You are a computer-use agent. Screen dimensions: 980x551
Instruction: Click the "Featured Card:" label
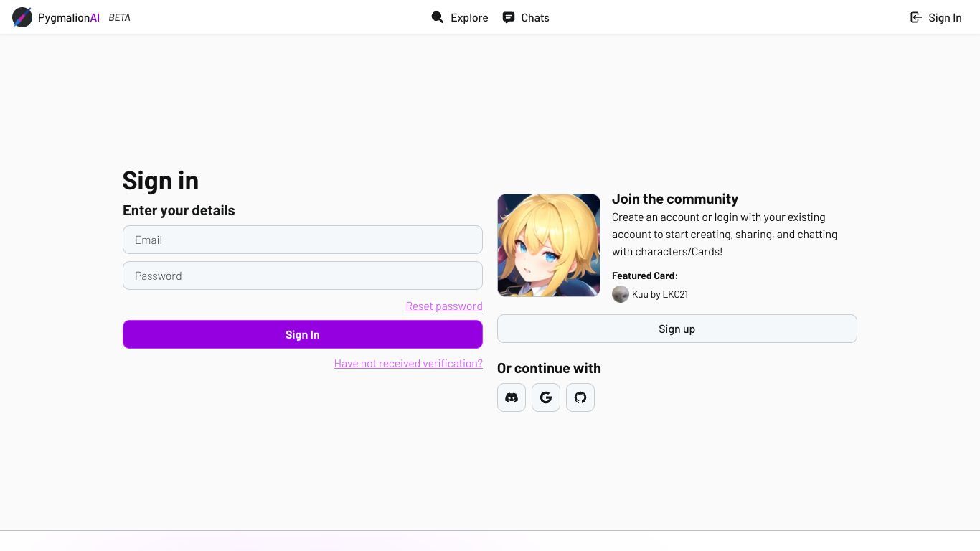pos(645,275)
